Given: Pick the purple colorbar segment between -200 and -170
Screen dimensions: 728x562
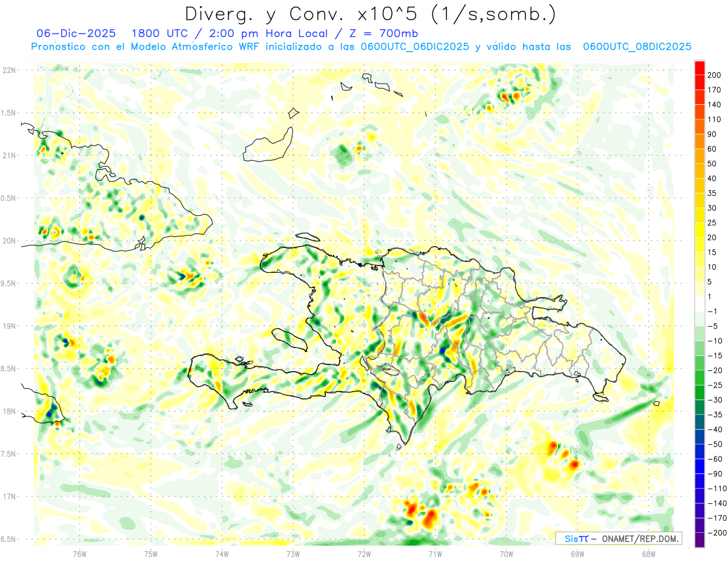Looking at the screenshot, I should pyautogui.click(x=699, y=526).
